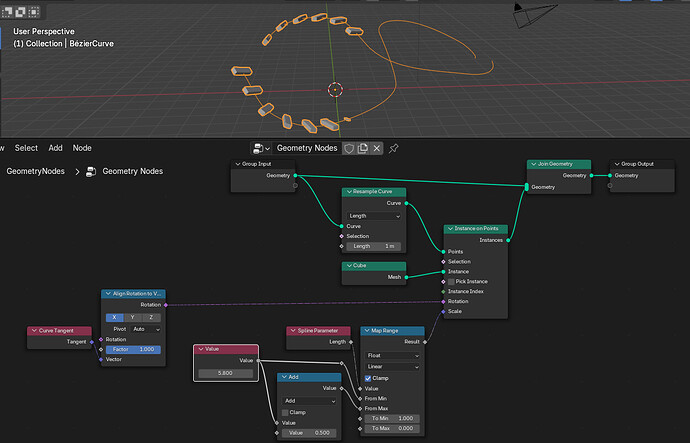
Task: Click Map Range's Result output socket
Action: pos(425,342)
